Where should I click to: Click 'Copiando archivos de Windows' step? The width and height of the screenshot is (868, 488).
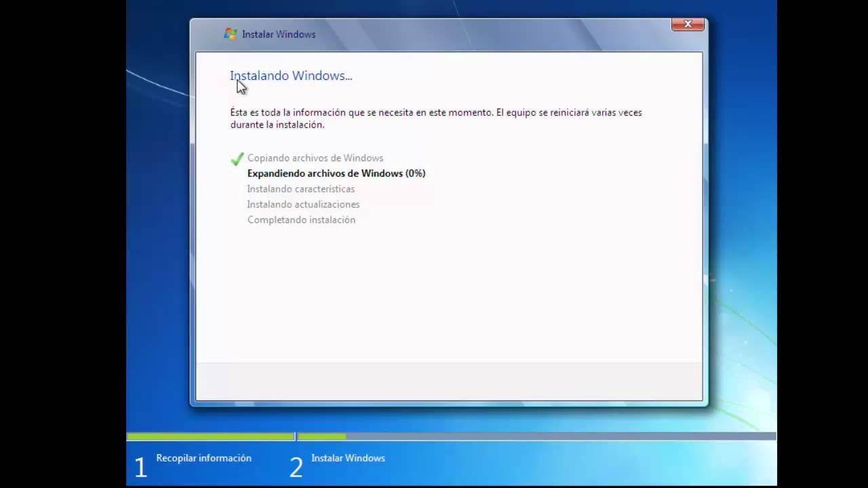coord(315,158)
